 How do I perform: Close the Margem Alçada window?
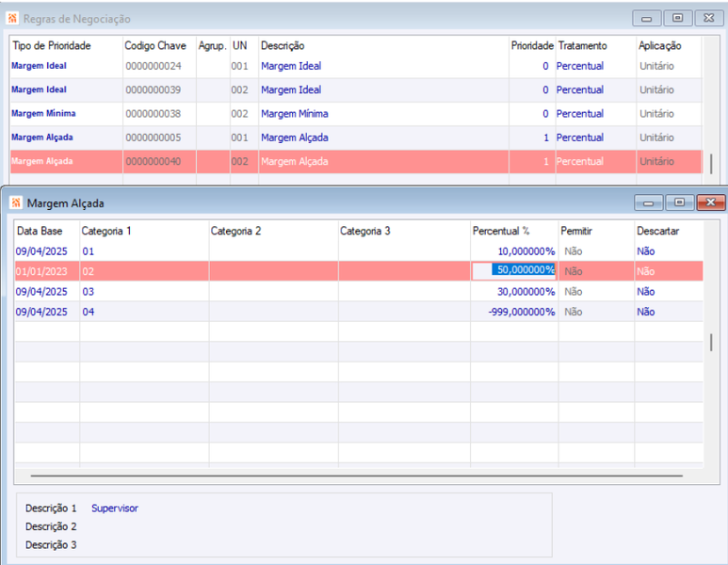(710, 202)
